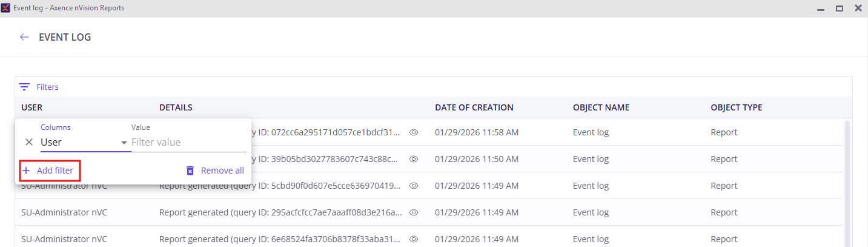Click the Filters funnel icon

tap(24, 87)
